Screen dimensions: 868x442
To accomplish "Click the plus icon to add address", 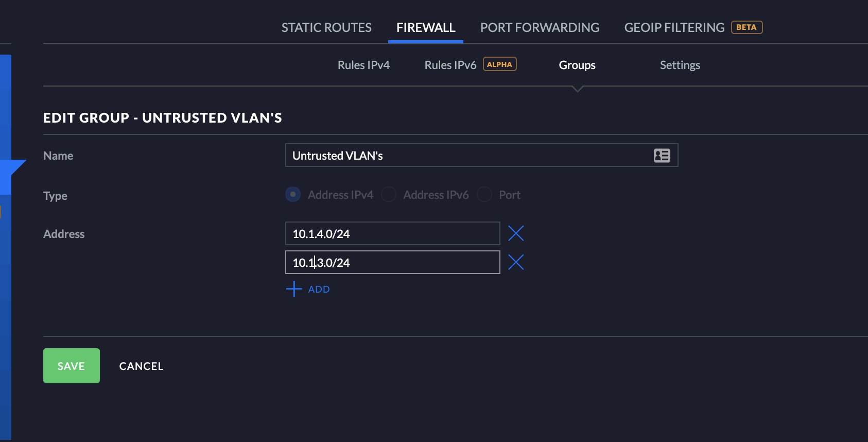I will (x=294, y=289).
